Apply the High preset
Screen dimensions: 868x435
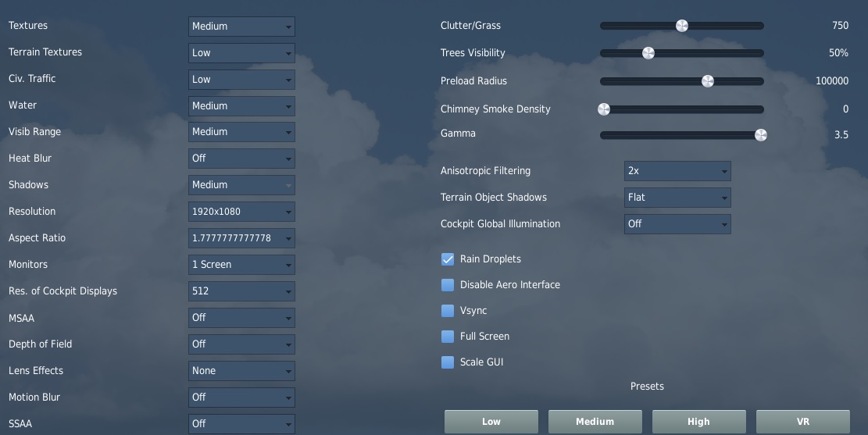(698, 422)
